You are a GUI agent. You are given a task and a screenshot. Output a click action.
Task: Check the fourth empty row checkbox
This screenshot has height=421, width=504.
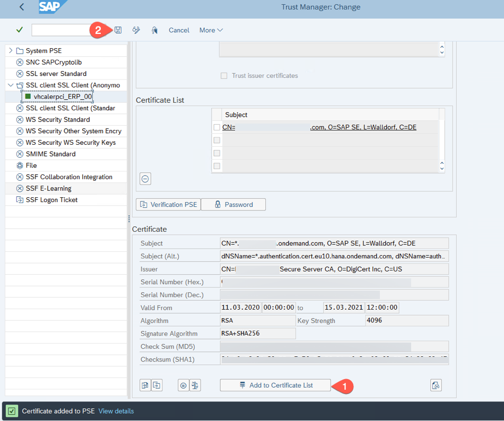coord(217,166)
